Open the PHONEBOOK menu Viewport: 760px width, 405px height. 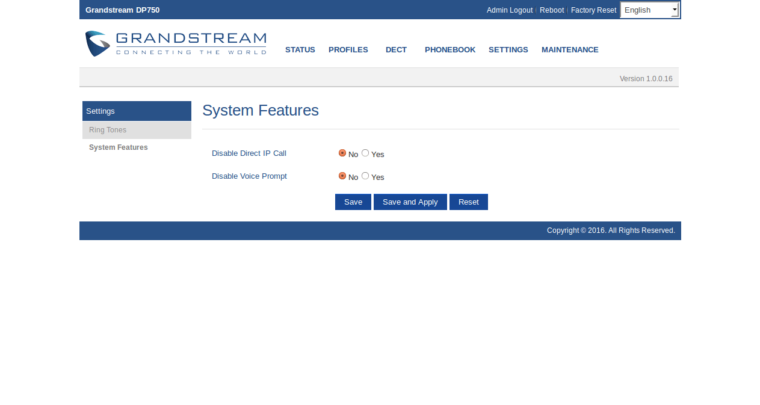click(x=449, y=50)
